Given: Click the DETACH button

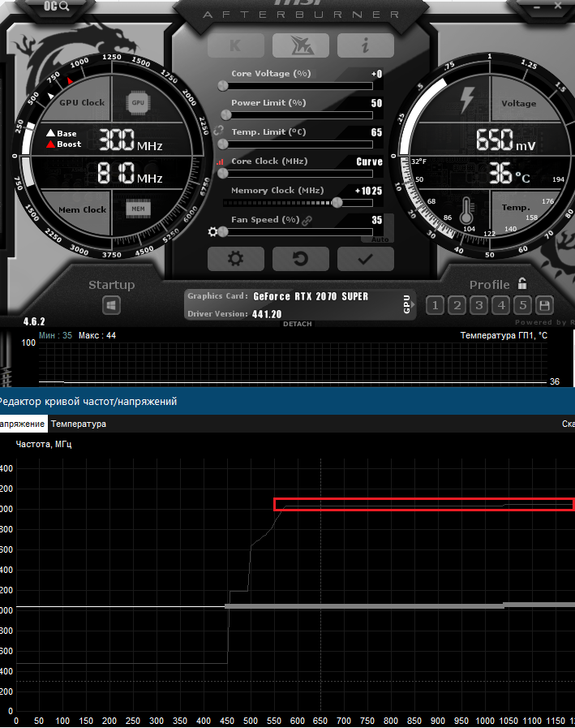Looking at the screenshot, I should click(x=298, y=324).
